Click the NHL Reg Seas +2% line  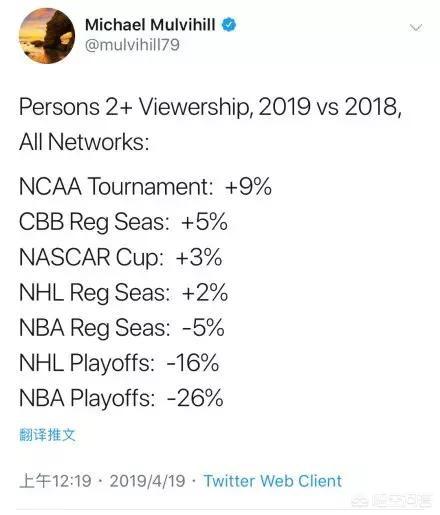pyautogui.click(x=123, y=292)
